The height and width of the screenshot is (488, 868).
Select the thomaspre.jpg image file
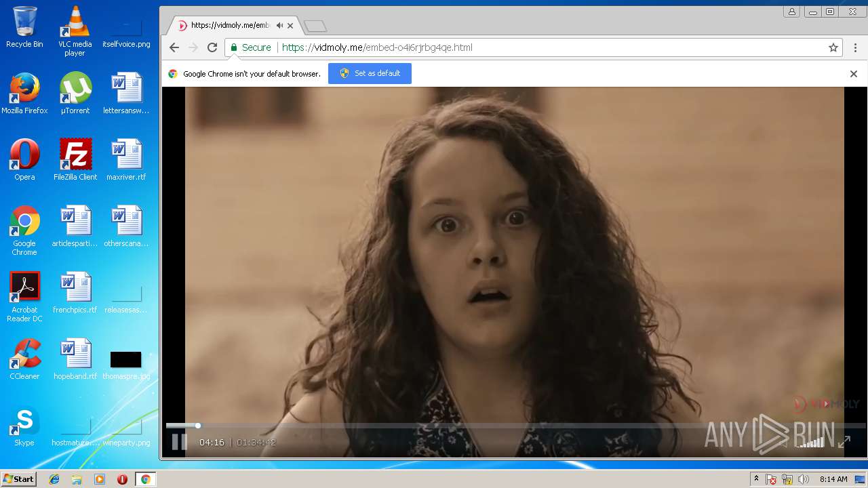126,365
